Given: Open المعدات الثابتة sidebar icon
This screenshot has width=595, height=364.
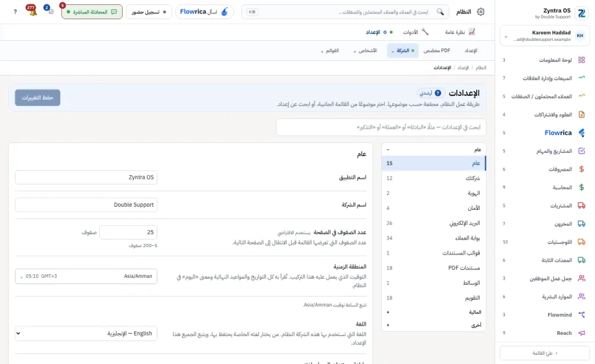Looking at the screenshot, I should (x=581, y=260).
